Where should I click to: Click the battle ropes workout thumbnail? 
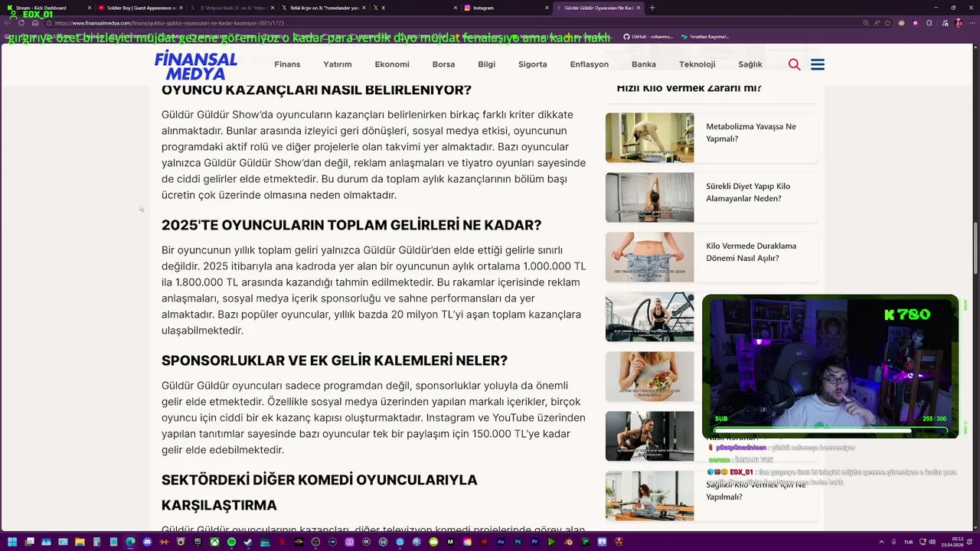649,317
